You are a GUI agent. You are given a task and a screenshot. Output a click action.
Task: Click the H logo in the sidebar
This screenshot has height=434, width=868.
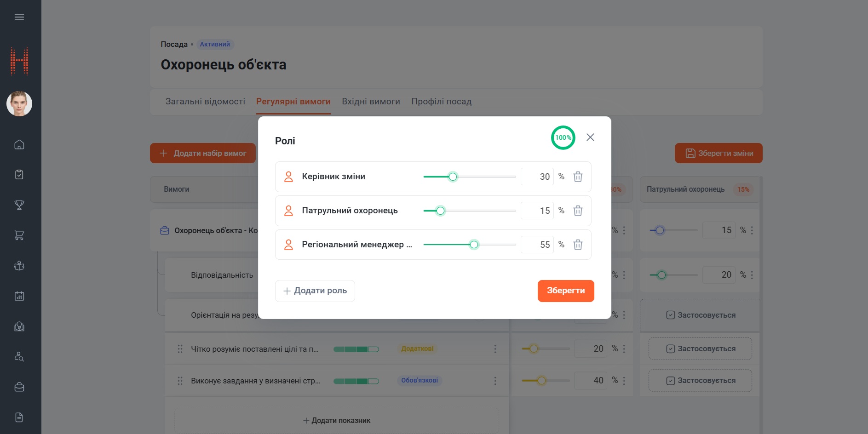click(x=19, y=61)
